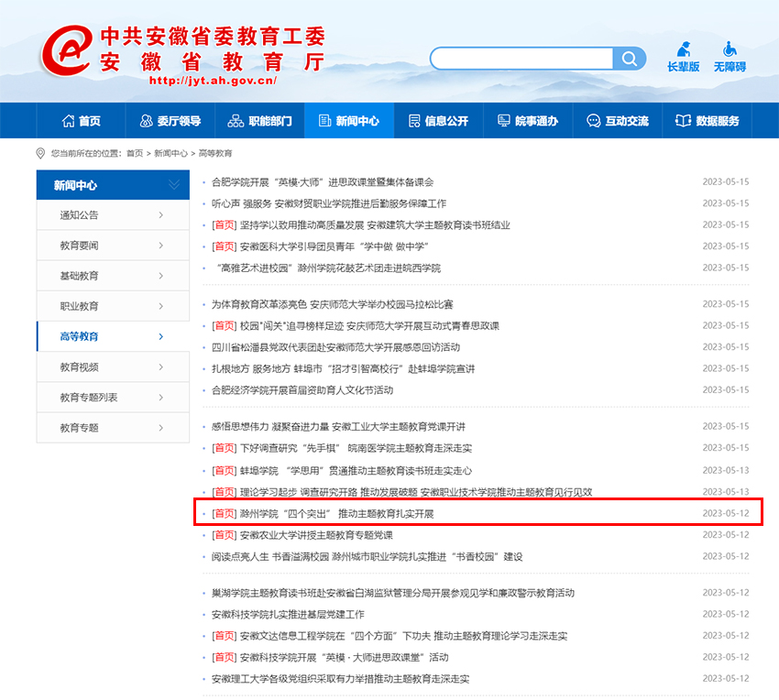Click inside the search input field
The width and height of the screenshot is (779, 700).
pyautogui.click(x=521, y=59)
